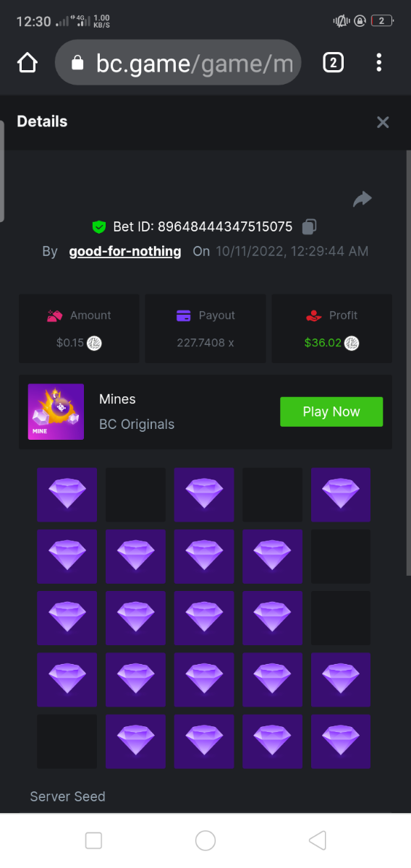
Task: Click the Play Now button
Action: (x=331, y=412)
